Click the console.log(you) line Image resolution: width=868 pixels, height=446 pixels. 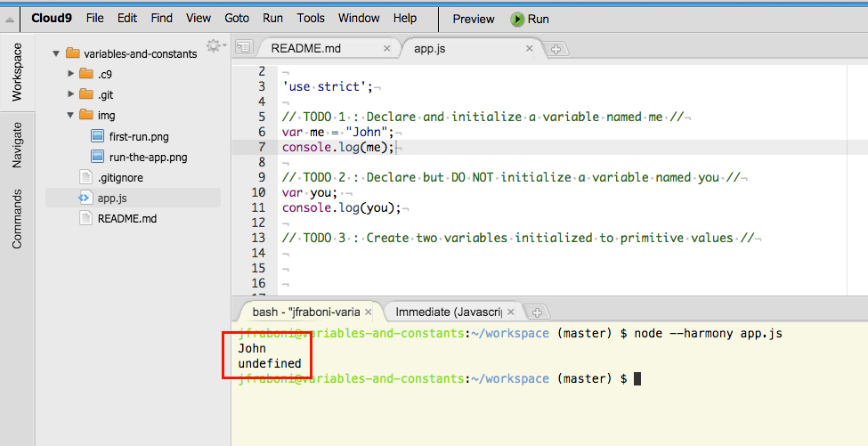tap(341, 207)
